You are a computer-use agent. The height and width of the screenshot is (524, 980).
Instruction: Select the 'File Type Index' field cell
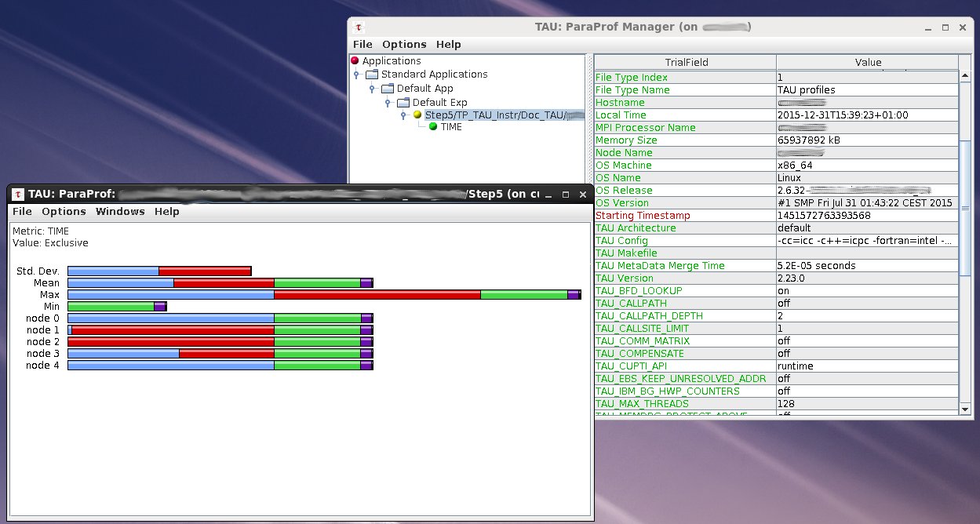coord(685,78)
